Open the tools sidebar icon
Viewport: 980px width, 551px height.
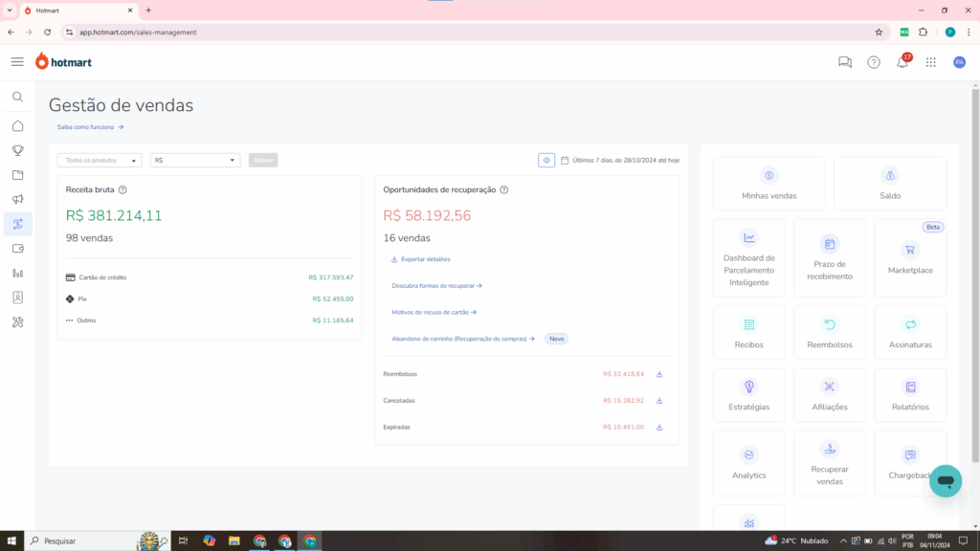click(x=17, y=322)
